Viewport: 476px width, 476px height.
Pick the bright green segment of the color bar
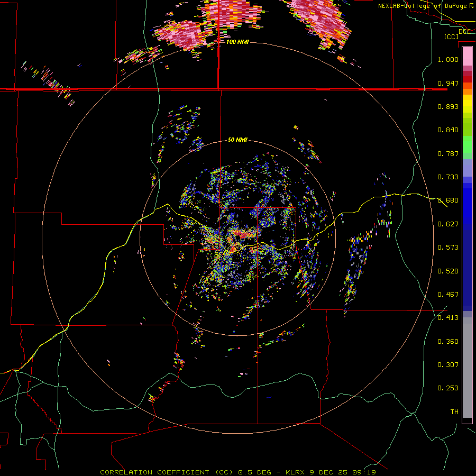(467, 145)
